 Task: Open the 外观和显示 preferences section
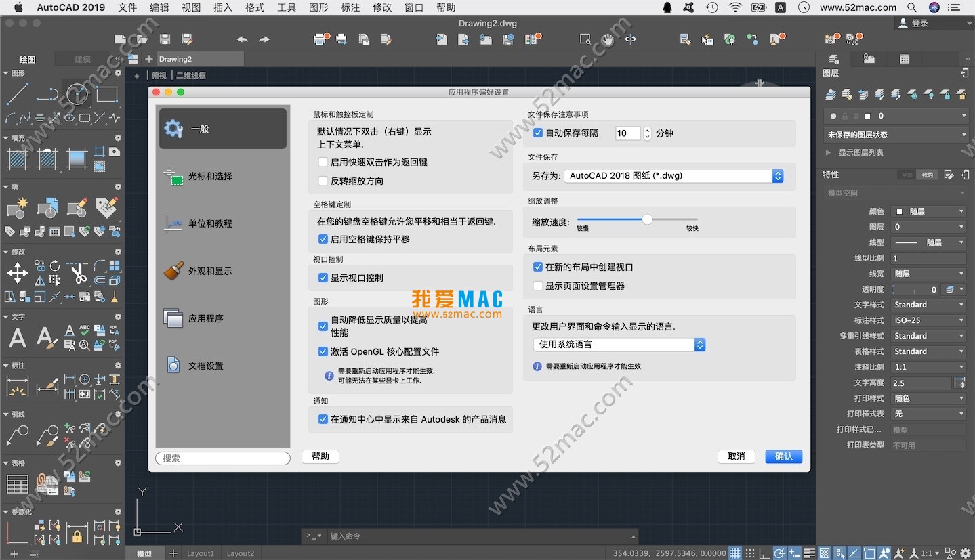pos(210,271)
